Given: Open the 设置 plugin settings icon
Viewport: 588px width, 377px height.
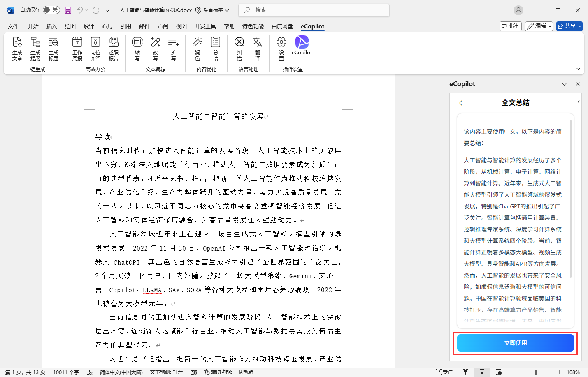Looking at the screenshot, I should [281, 49].
